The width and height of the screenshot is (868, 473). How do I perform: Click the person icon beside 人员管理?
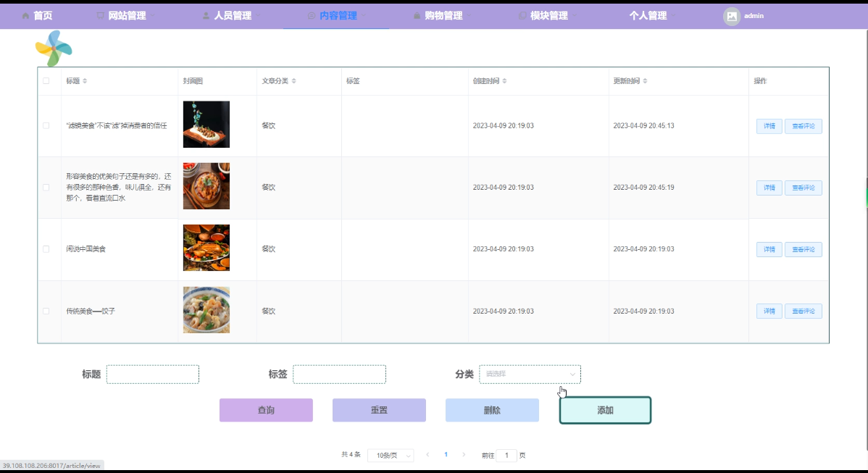tap(206, 16)
